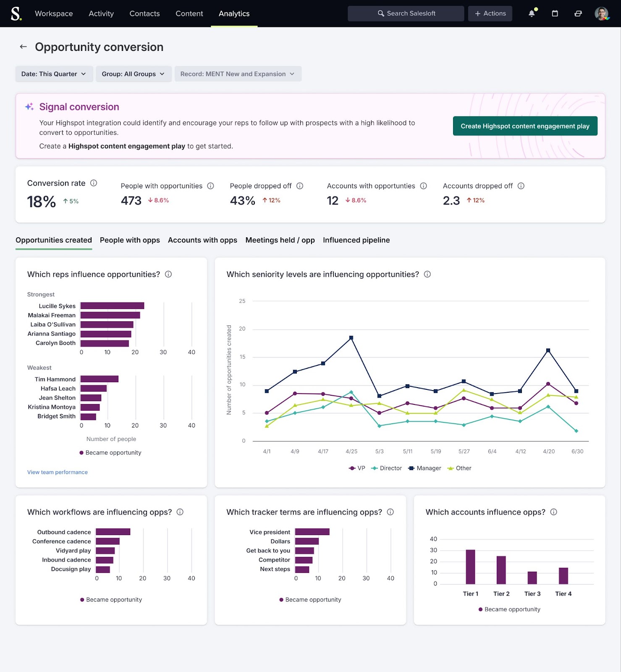Click info icon beside People dropped off
621x672 pixels.
(300, 186)
